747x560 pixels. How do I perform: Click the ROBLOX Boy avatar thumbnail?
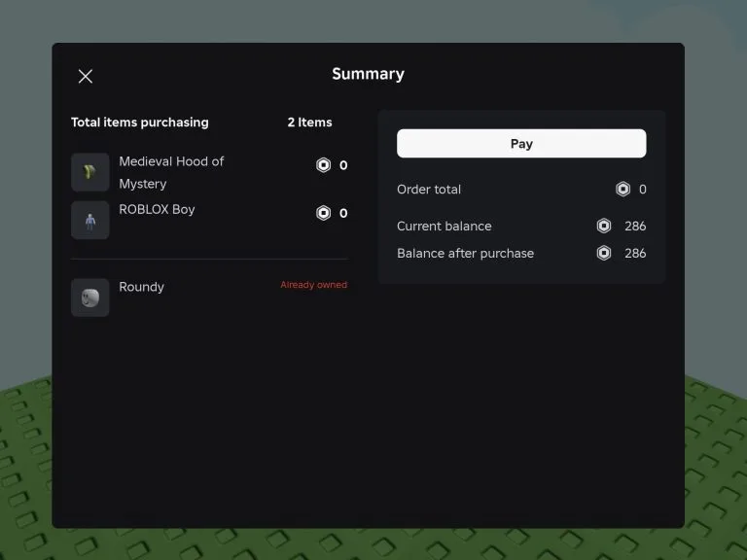point(90,220)
